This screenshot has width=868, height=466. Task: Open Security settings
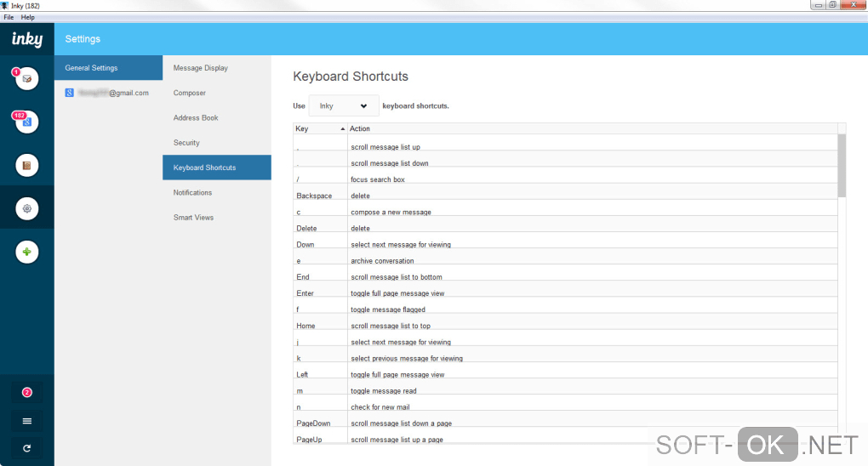(x=217, y=143)
